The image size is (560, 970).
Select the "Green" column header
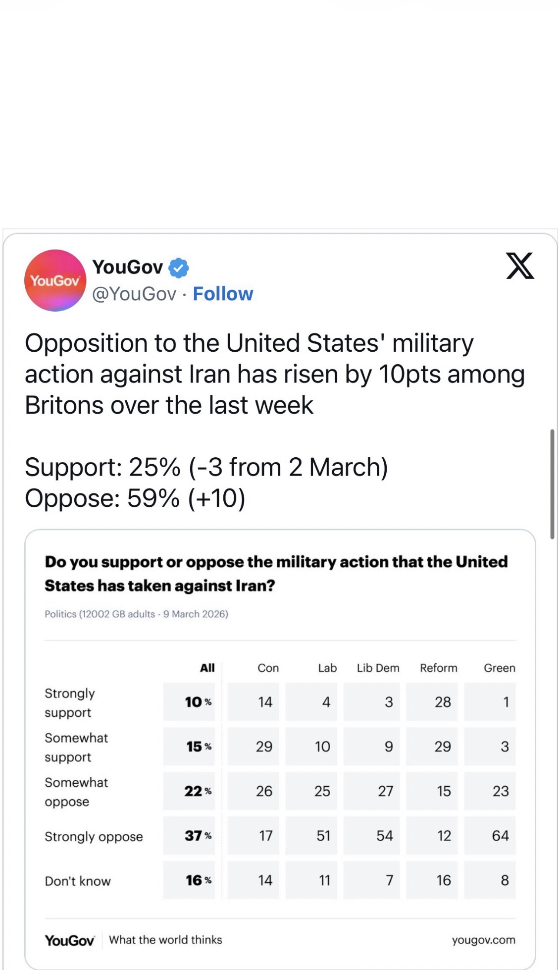point(499,668)
